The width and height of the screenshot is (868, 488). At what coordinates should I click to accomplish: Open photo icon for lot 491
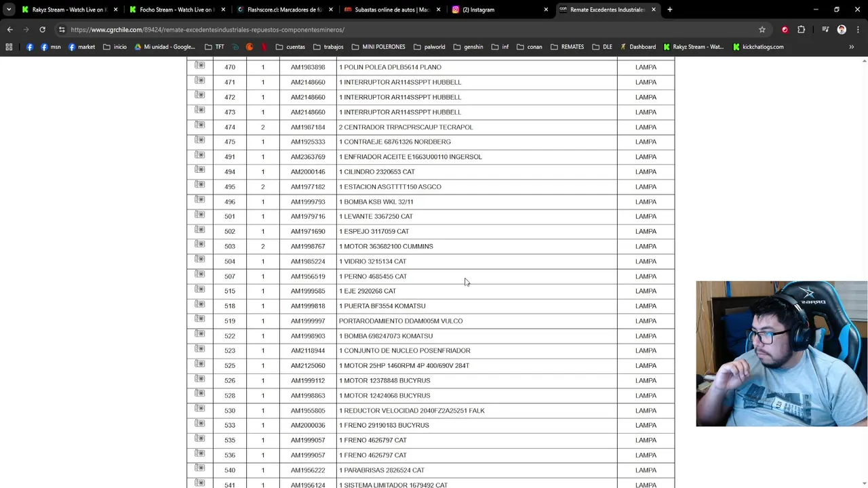pyautogui.click(x=199, y=155)
